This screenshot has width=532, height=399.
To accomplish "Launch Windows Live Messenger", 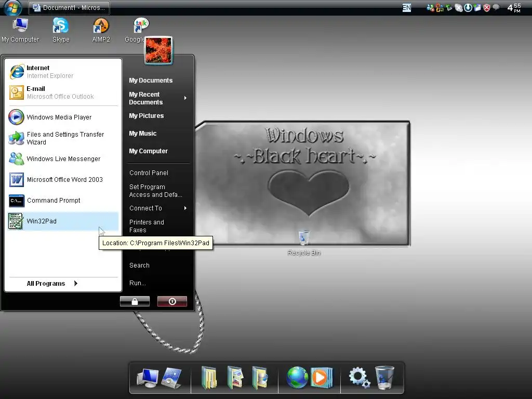I will (63, 159).
